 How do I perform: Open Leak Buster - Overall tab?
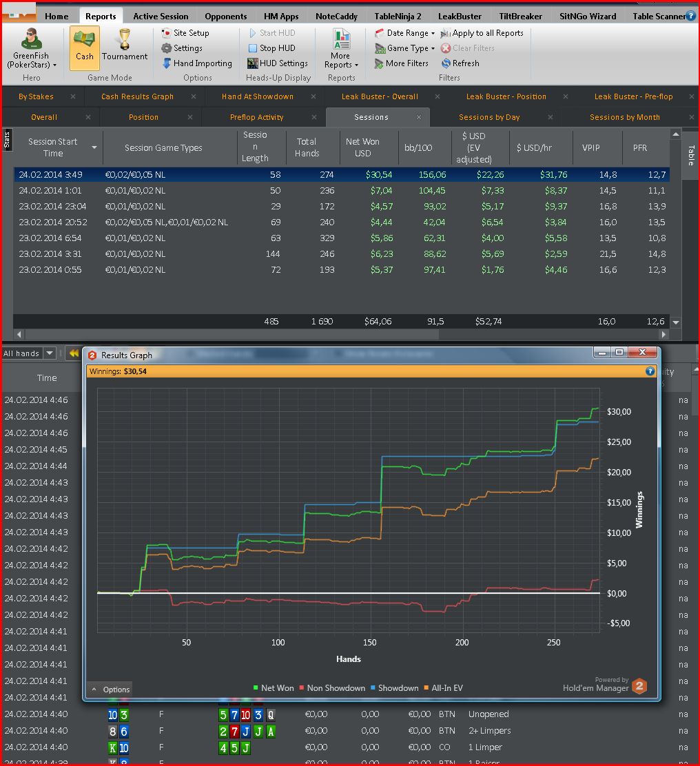[380, 96]
